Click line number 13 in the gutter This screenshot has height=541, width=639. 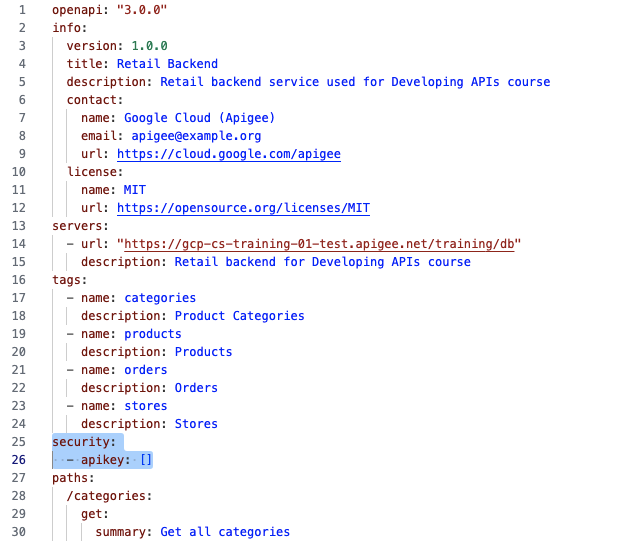19,226
